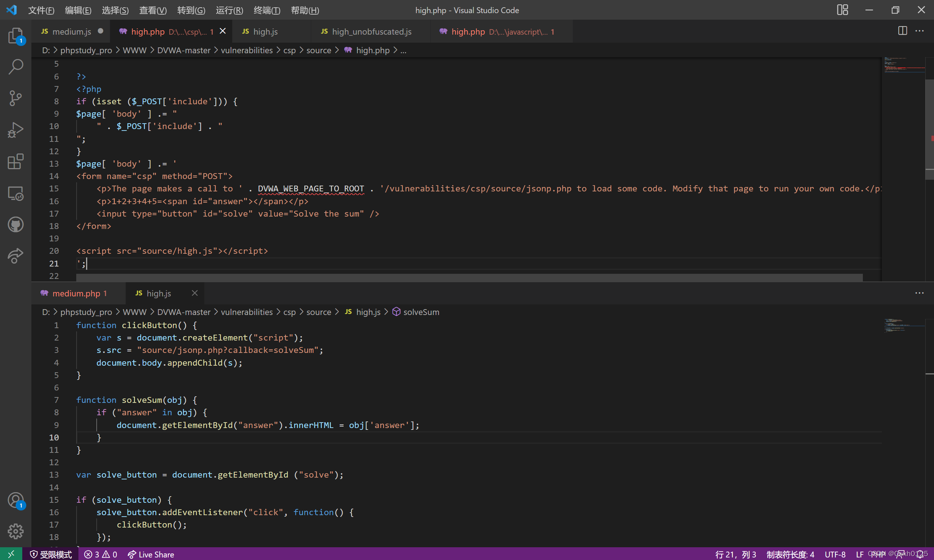Open the Extensions view icon
Viewport: 934px width, 560px height.
[15, 162]
